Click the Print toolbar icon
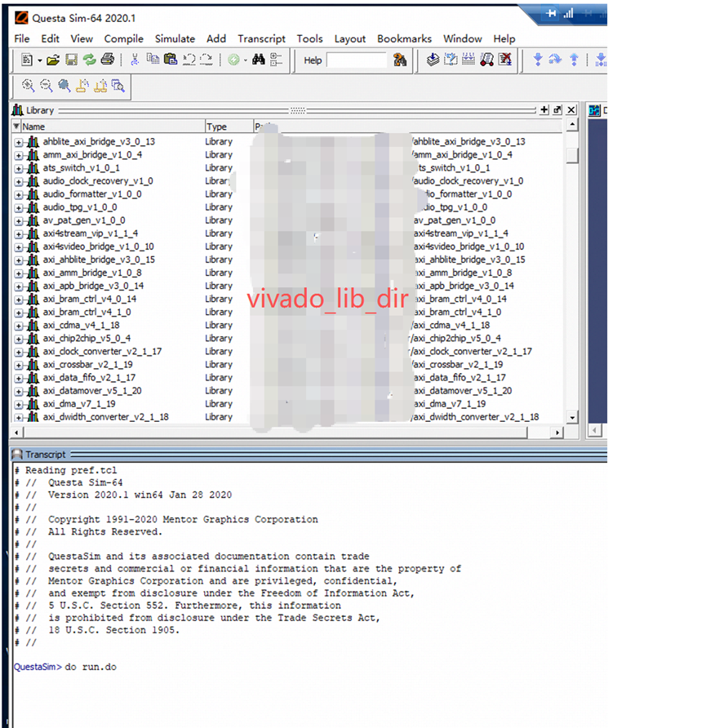Image resolution: width=706 pixels, height=728 pixels. click(107, 60)
